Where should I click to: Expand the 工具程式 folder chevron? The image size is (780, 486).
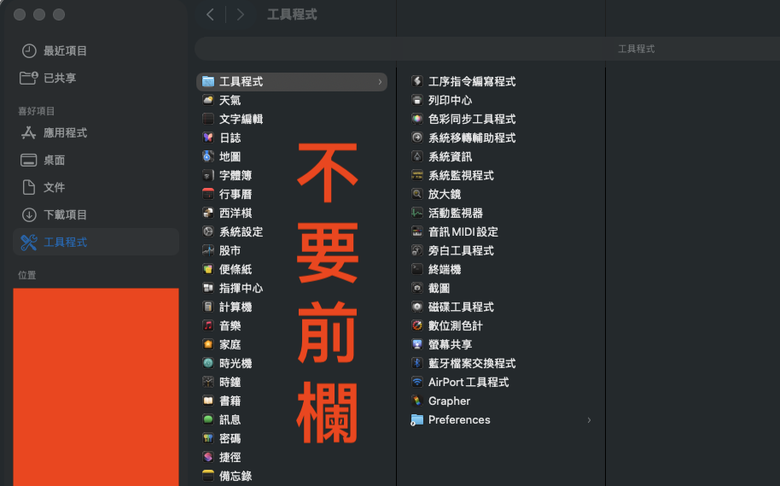[x=380, y=82]
